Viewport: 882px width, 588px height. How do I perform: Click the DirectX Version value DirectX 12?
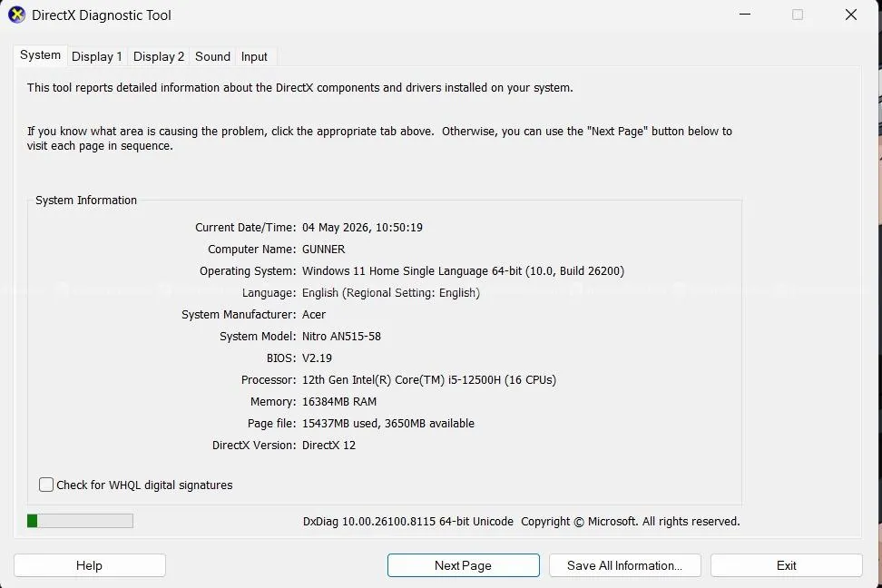coord(329,445)
